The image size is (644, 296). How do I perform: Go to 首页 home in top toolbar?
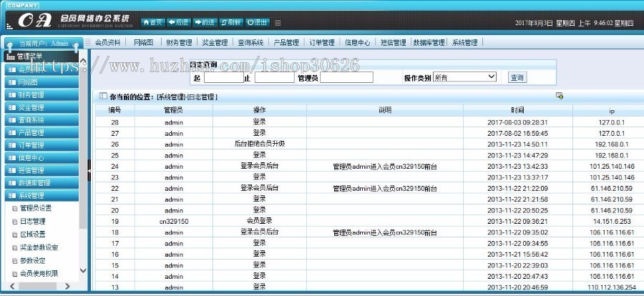(153, 22)
